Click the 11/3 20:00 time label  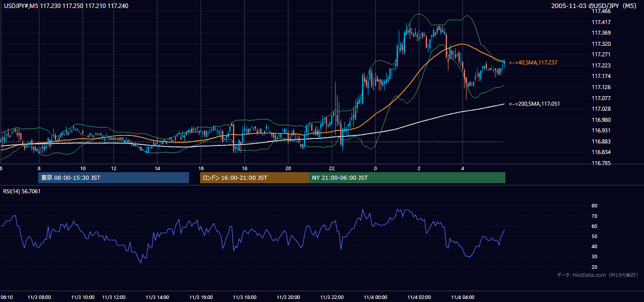pyautogui.click(x=289, y=297)
